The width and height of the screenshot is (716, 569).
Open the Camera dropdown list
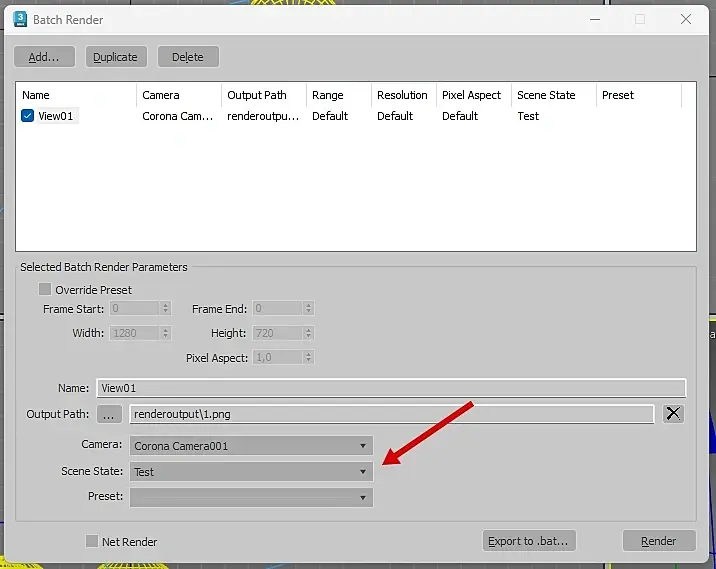[x=251, y=446]
